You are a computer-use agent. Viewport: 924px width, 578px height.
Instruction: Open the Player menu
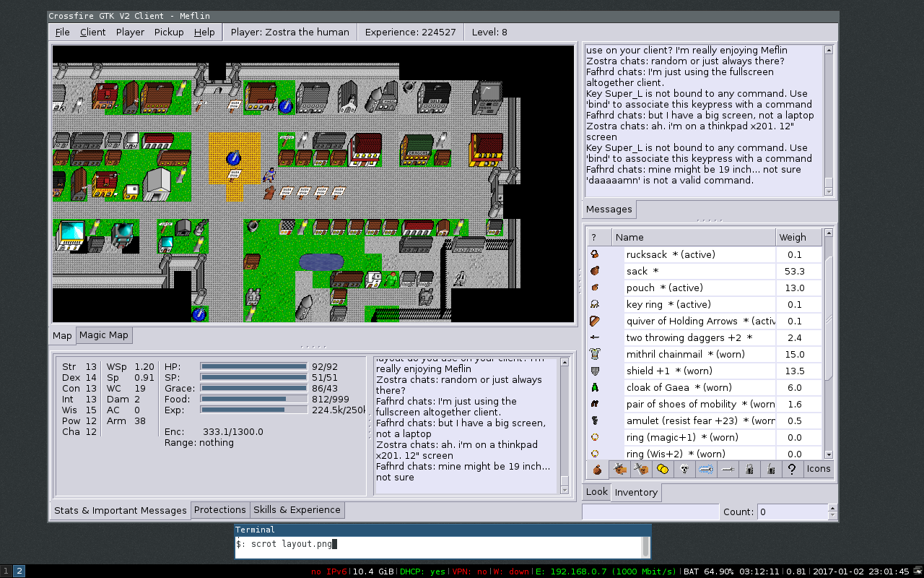click(130, 32)
